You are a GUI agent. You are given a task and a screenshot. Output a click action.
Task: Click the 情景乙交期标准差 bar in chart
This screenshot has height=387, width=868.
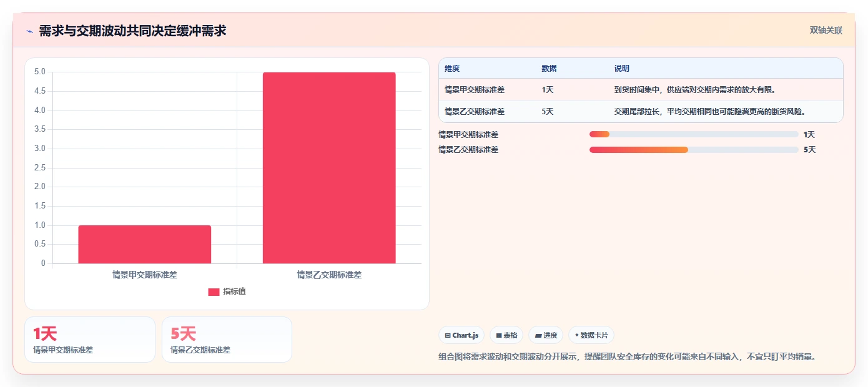[329, 168]
